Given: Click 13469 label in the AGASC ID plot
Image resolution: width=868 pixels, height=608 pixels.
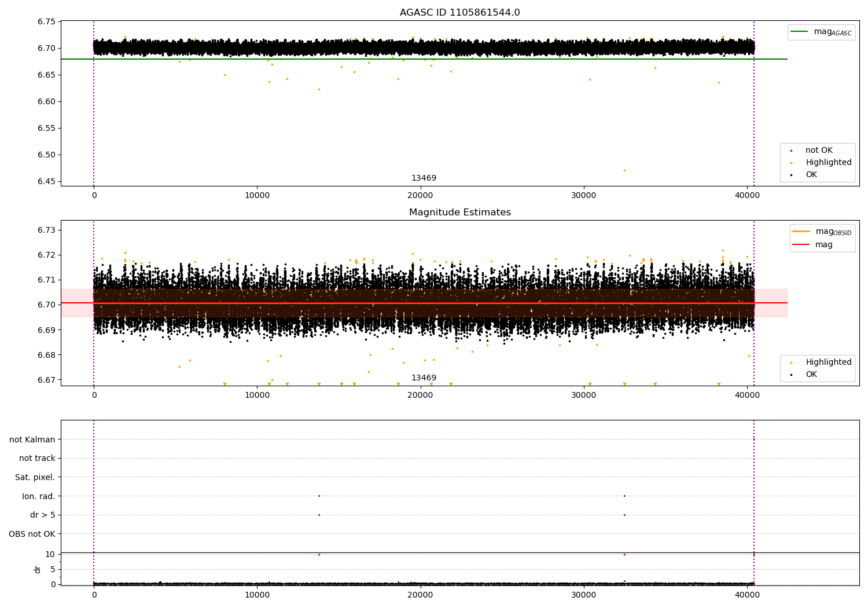Looking at the screenshot, I should [x=424, y=178].
